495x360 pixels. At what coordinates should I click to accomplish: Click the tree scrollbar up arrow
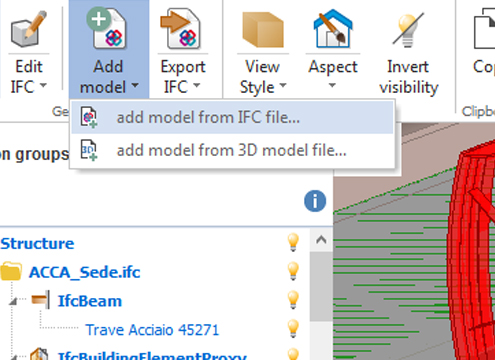pyautogui.click(x=321, y=240)
